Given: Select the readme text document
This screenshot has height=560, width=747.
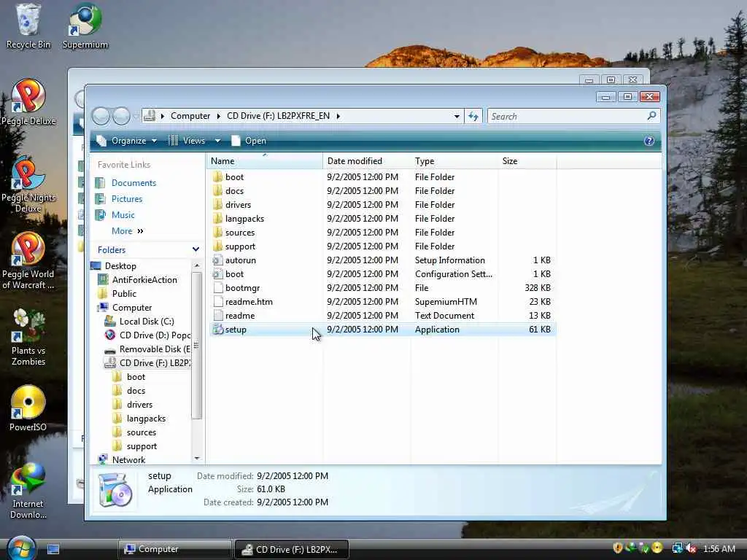Looking at the screenshot, I should pyautogui.click(x=382, y=315).
